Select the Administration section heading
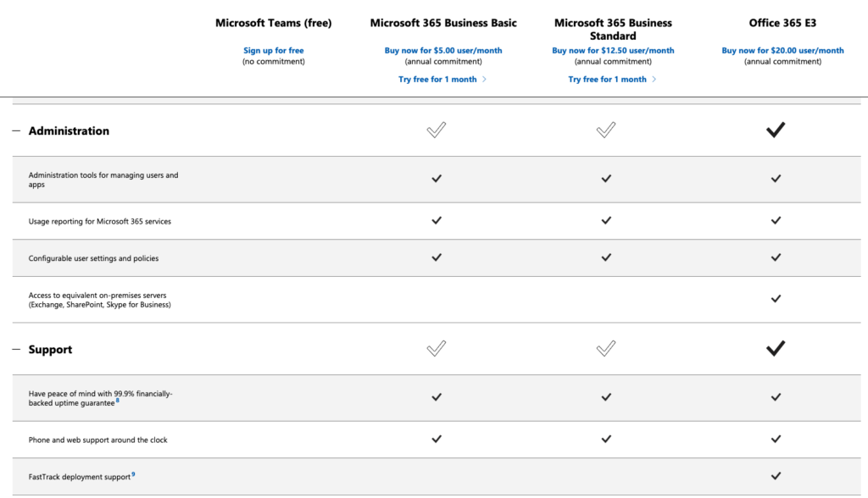868x498 pixels. tap(69, 131)
